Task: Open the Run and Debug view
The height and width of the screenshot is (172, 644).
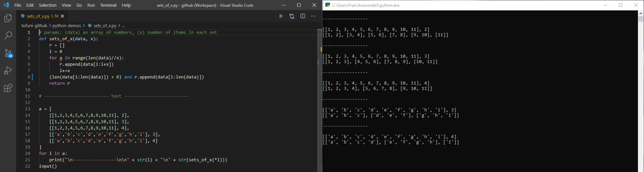Action: (8, 70)
